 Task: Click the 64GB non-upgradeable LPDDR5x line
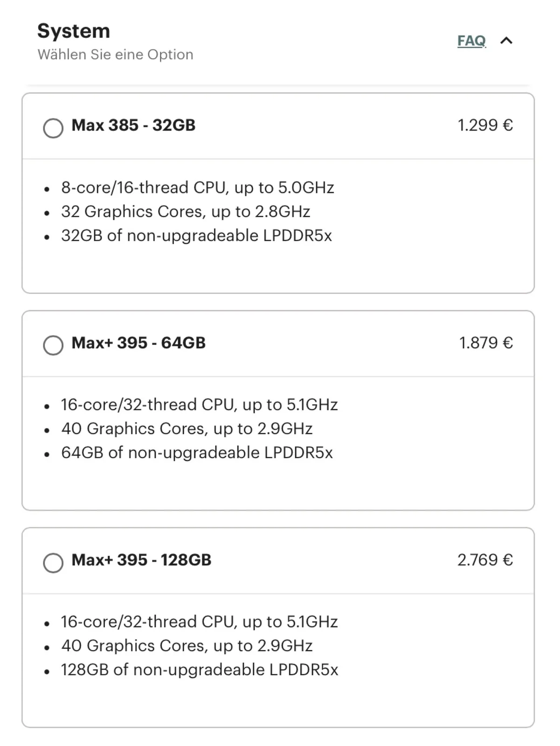click(x=197, y=453)
